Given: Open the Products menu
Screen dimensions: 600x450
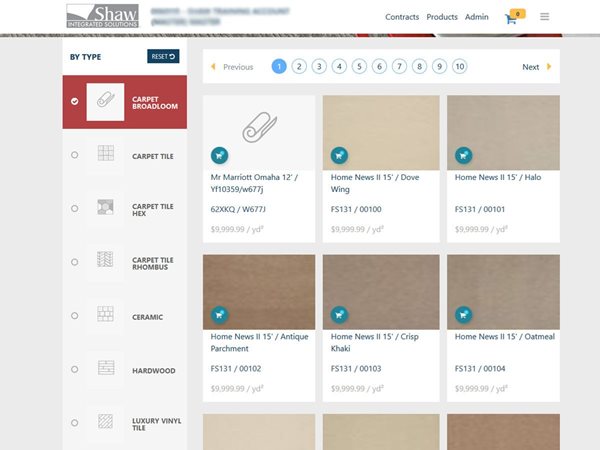Looking at the screenshot, I should point(442,17).
